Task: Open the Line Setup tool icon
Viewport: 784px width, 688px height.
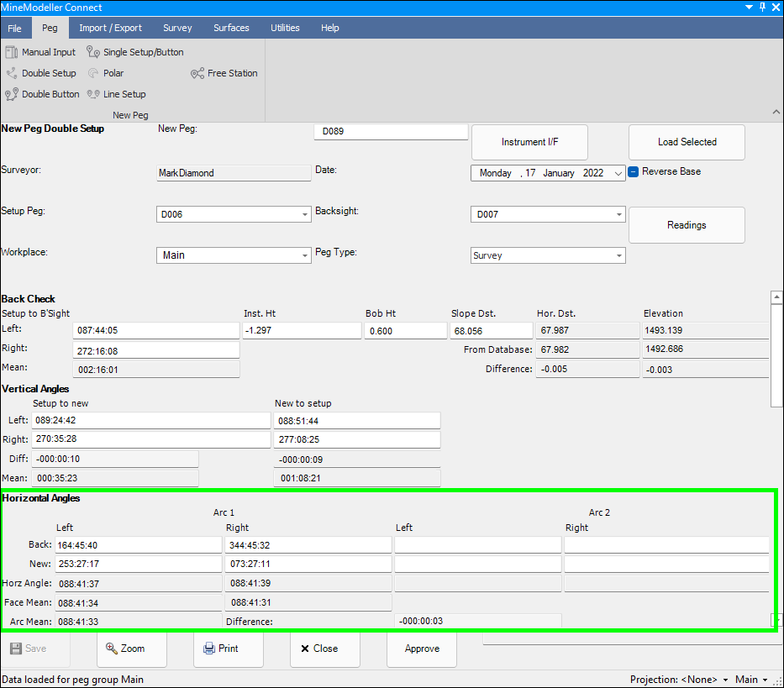Action: (93, 94)
